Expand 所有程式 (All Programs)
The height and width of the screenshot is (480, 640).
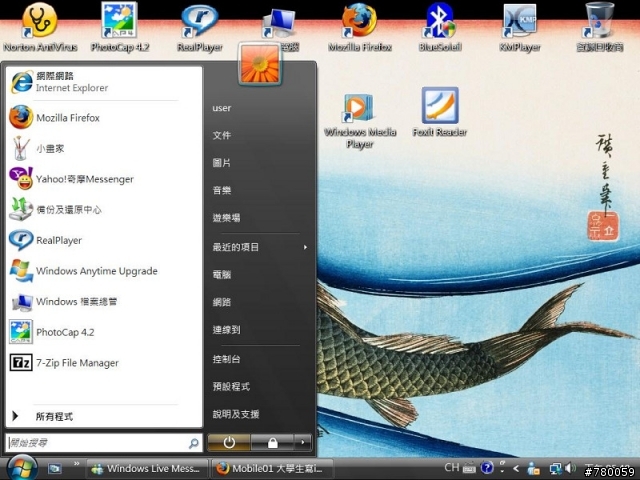pos(104,416)
